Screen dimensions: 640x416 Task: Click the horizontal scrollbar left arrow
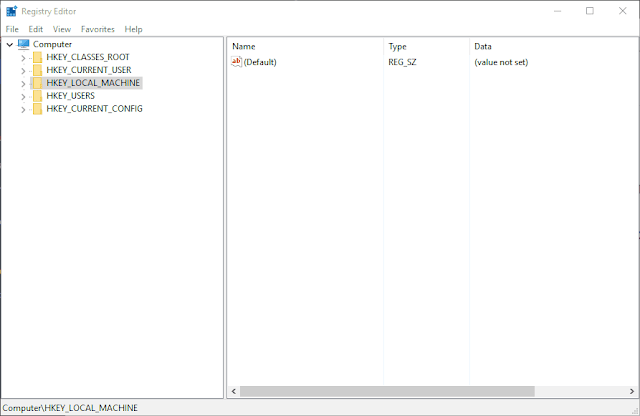pyautogui.click(x=233, y=391)
